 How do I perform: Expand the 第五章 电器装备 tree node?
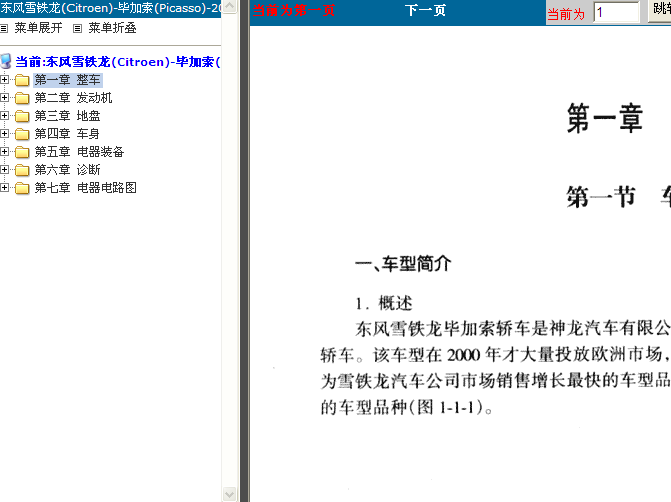4,151
